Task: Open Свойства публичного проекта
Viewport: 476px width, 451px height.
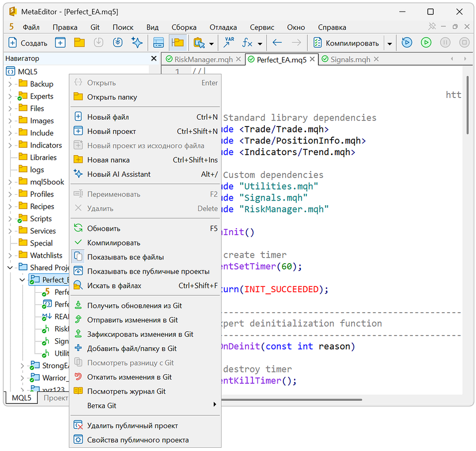Action: (145, 440)
